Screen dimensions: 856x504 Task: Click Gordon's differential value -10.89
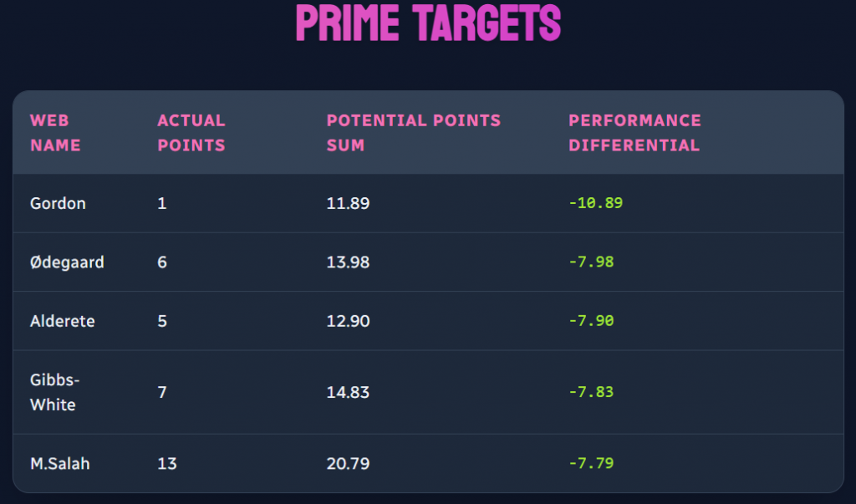(595, 203)
